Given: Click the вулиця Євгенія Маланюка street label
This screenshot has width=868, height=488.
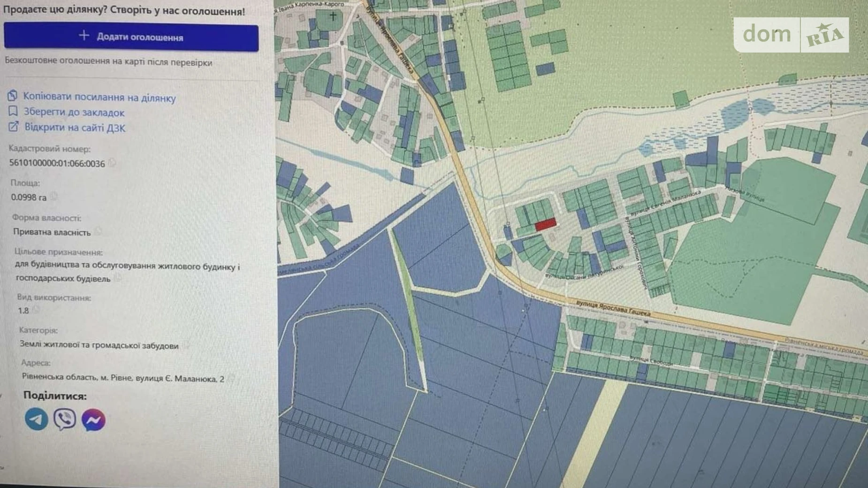Looking at the screenshot, I should pyautogui.click(x=665, y=203).
